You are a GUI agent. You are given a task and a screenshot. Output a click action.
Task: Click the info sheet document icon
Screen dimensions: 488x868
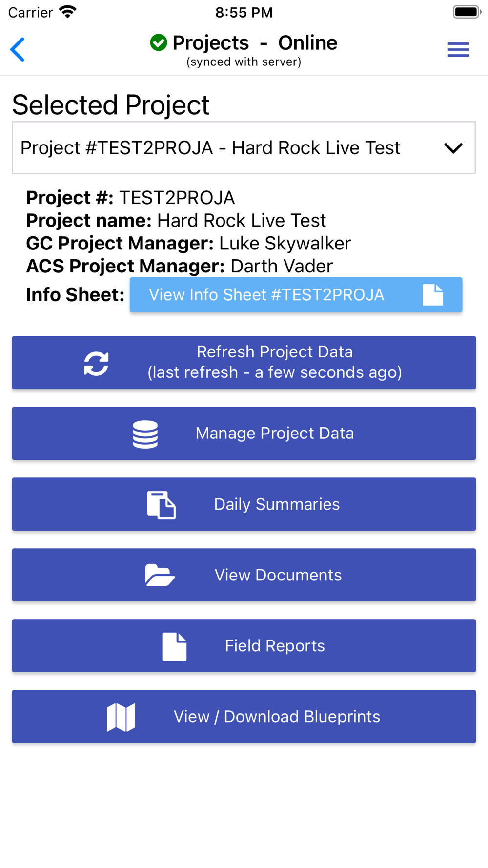(x=433, y=295)
